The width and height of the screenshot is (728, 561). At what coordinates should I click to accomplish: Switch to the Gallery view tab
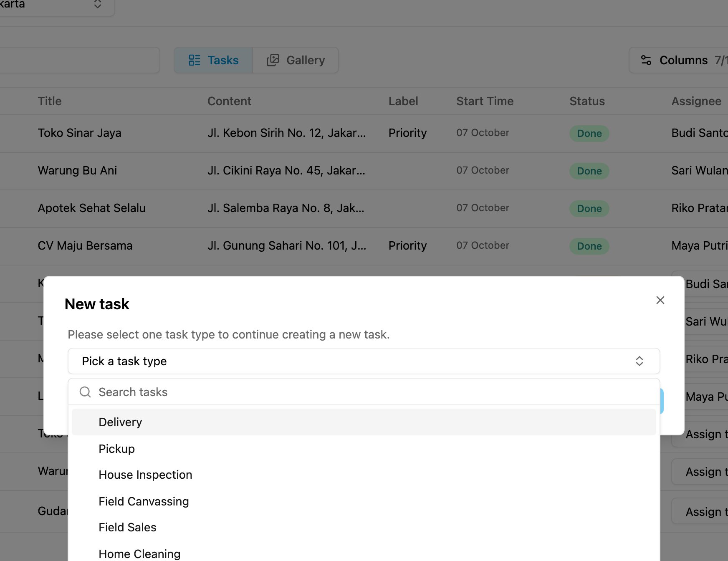296,60
